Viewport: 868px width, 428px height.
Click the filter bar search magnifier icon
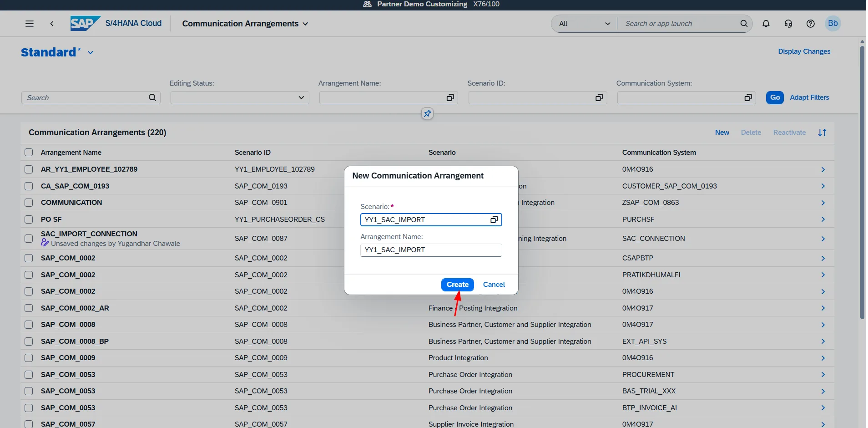click(x=152, y=97)
